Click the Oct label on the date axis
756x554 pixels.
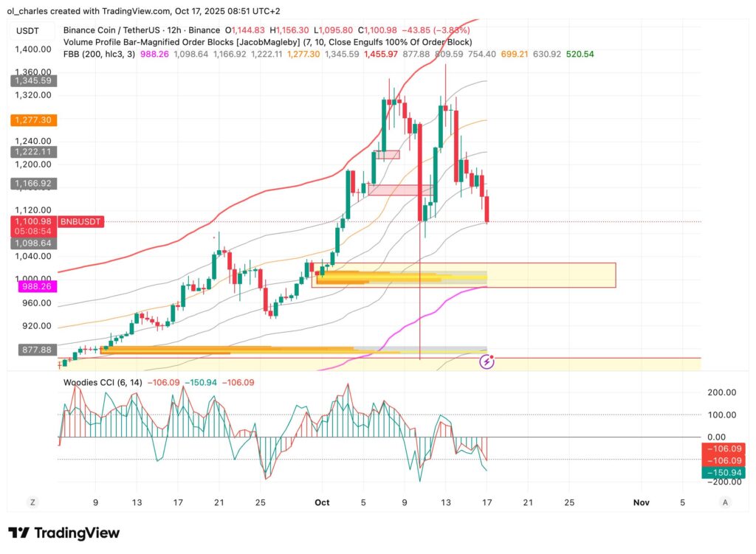pos(322,502)
